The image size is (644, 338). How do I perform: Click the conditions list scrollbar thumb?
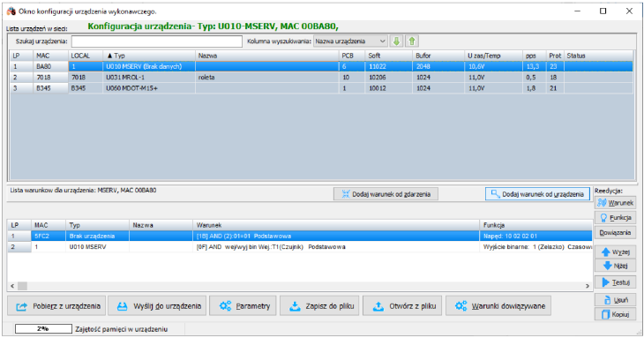click(22, 286)
